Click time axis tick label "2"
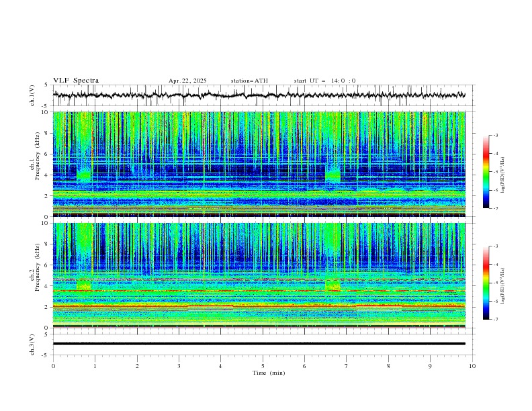The image size is (532, 411). tap(137, 366)
